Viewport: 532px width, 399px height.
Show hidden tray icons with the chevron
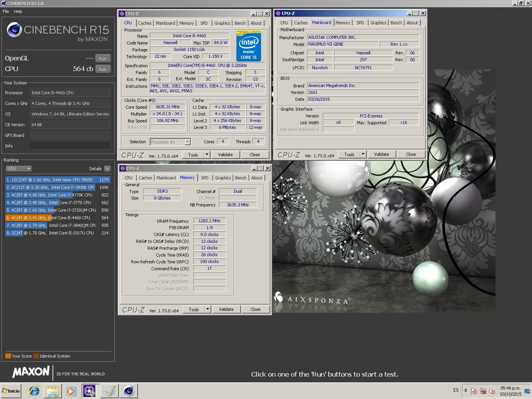465,390
